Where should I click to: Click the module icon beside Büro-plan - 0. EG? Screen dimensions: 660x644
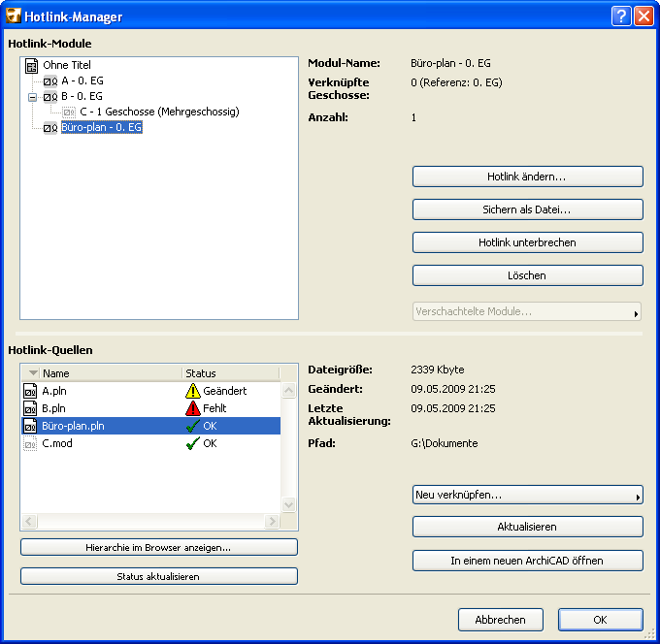click(50, 128)
